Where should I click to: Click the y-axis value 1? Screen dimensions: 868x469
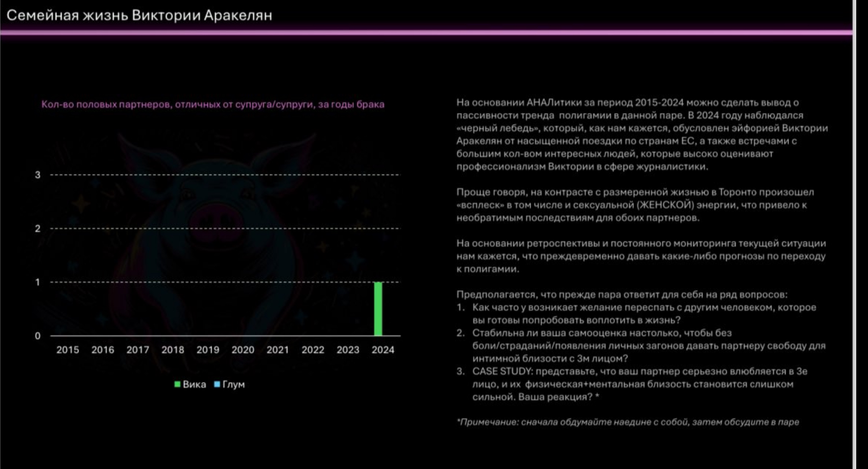click(38, 282)
